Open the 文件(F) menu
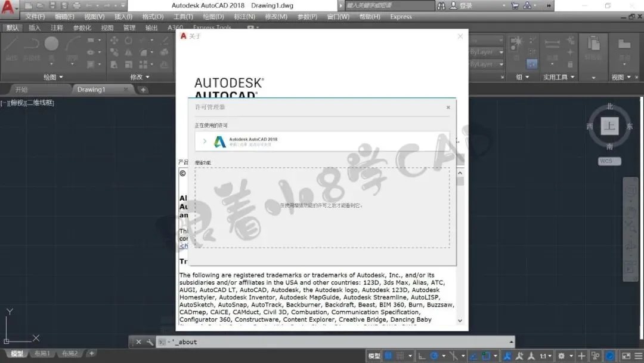 point(35,17)
